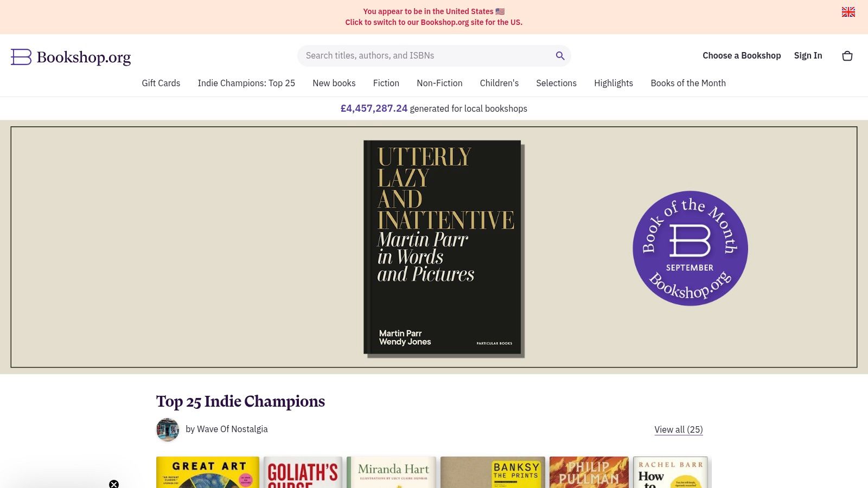Screen dimensions: 868x488
Task: Open the Children's category
Action: 499,83
